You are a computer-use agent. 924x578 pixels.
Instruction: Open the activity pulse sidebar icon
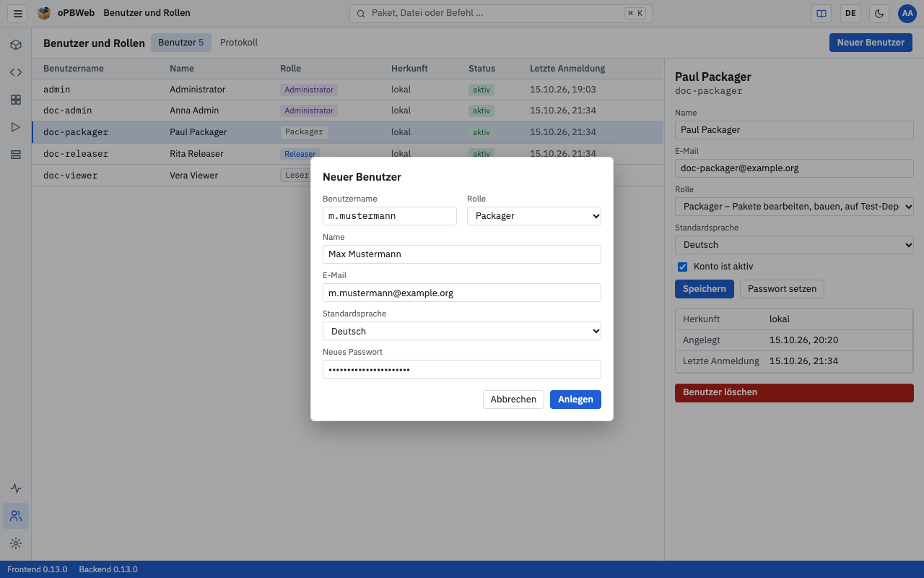pyautogui.click(x=16, y=488)
